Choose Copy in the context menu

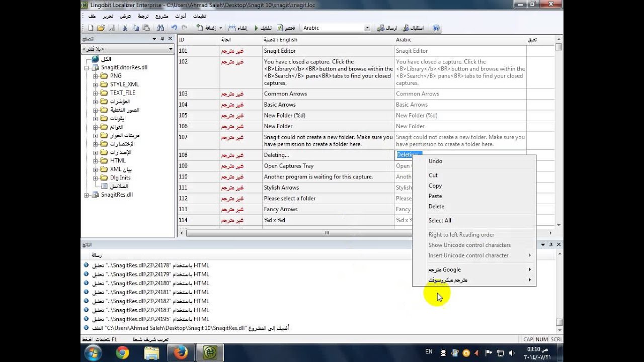pyautogui.click(x=474, y=186)
